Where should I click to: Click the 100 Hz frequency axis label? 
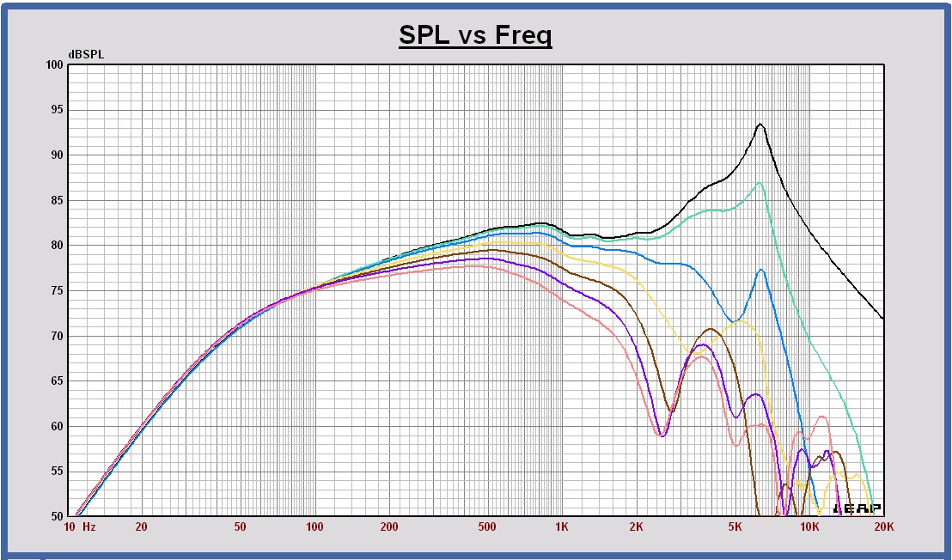point(314,527)
